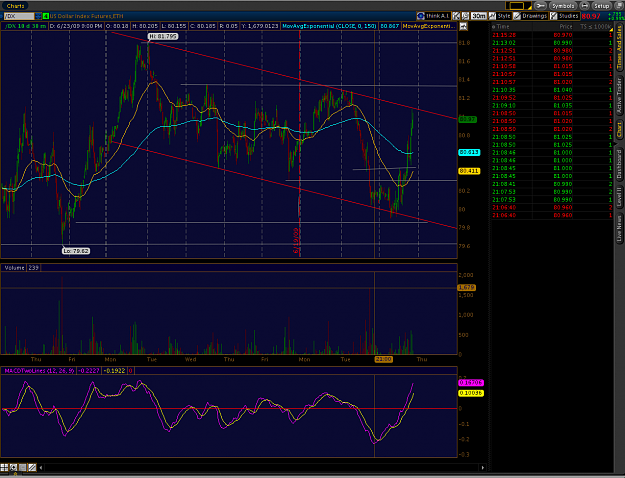Click the icon left of 30m timeframe
The width and height of the screenshot is (625, 478).
click(x=466, y=16)
